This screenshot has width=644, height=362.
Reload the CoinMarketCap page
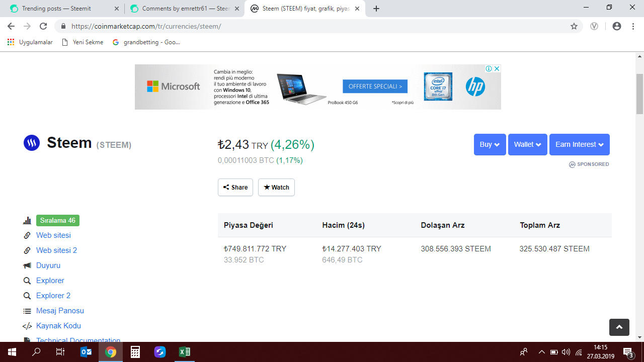(x=43, y=26)
